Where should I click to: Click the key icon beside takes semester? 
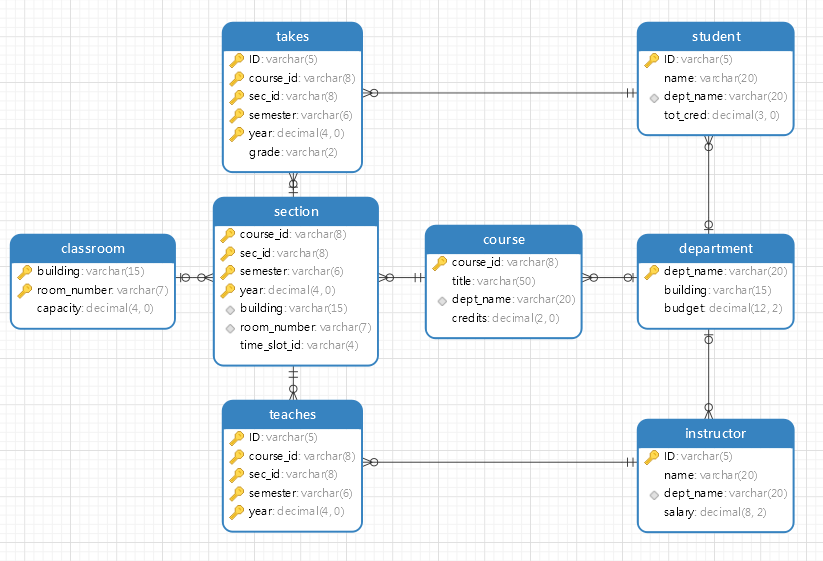[x=237, y=115]
